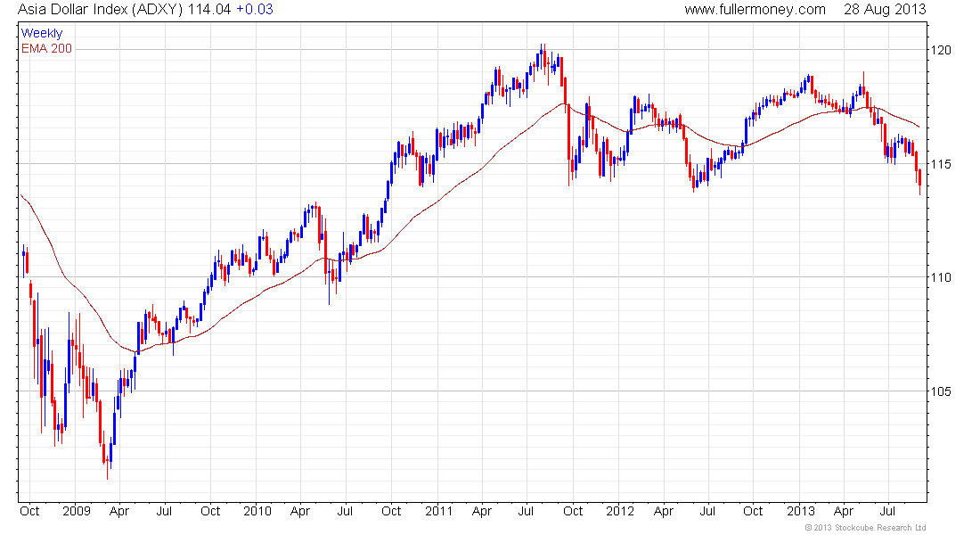980x535 pixels.
Task: Click the date "28 Aug 2013"
Action: tap(885, 10)
